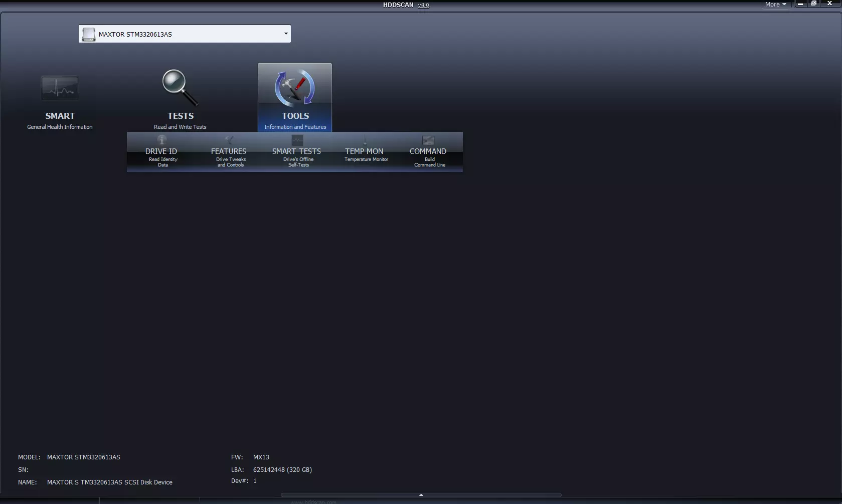Restore the HDDScan window size
This screenshot has height=504, width=842.
814,4
